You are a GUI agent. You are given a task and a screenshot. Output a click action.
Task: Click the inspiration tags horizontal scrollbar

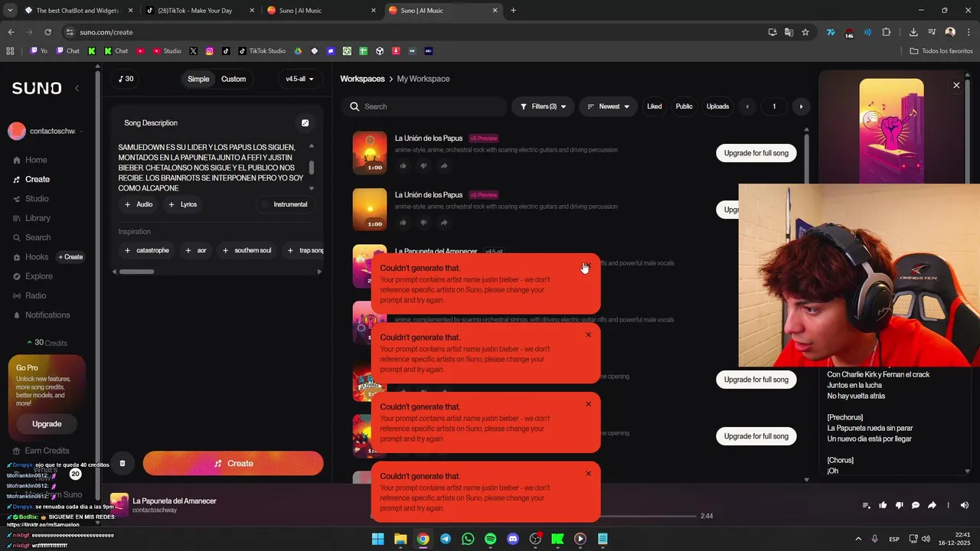[136, 272]
